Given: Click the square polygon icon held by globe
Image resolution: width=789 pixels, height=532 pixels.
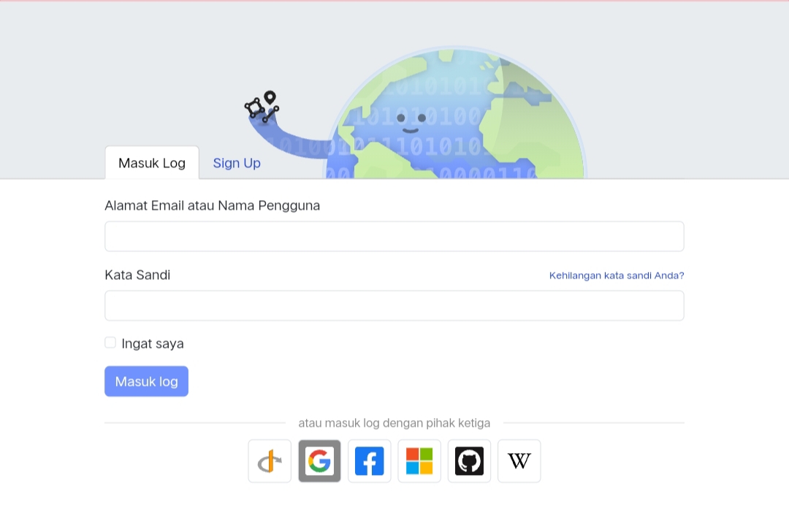Looking at the screenshot, I should click(254, 107).
